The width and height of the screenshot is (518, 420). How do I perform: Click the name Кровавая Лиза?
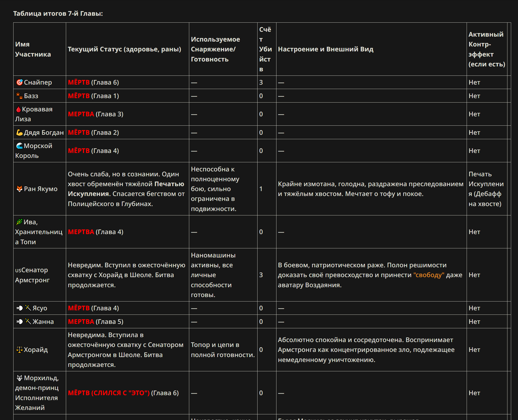pos(34,114)
